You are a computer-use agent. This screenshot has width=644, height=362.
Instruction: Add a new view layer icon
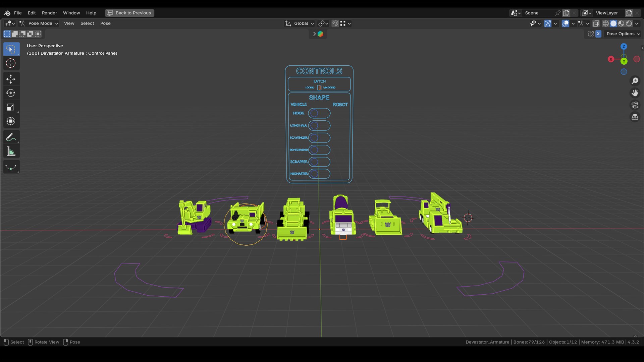pos(629,13)
